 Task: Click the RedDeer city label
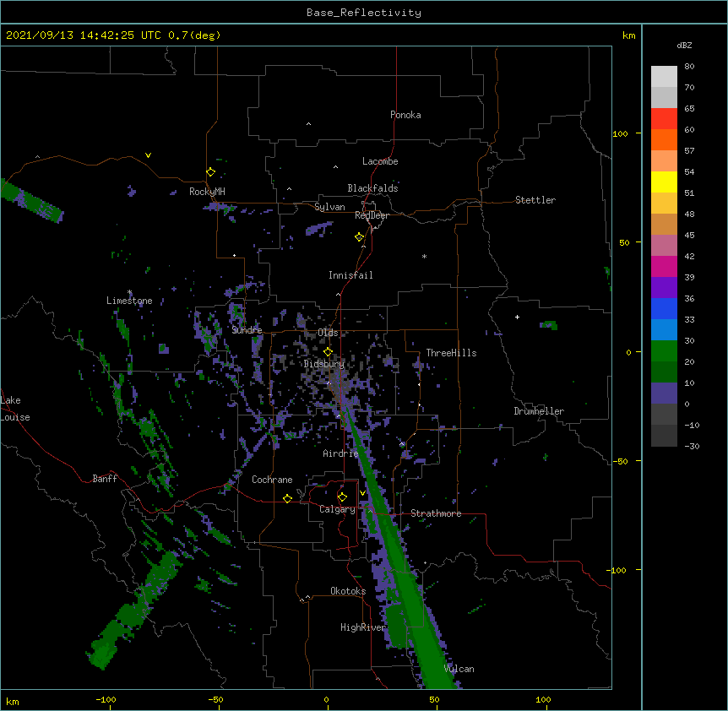372,215
